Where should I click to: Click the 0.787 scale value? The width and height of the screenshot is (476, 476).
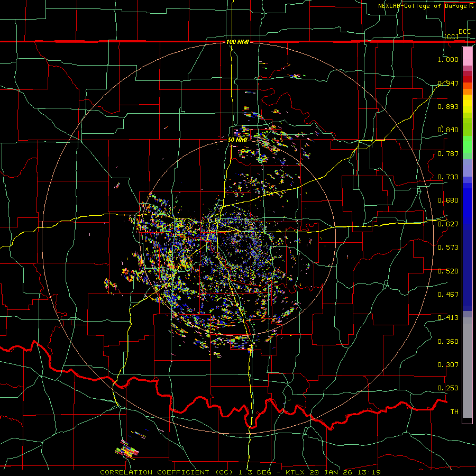click(x=448, y=153)
